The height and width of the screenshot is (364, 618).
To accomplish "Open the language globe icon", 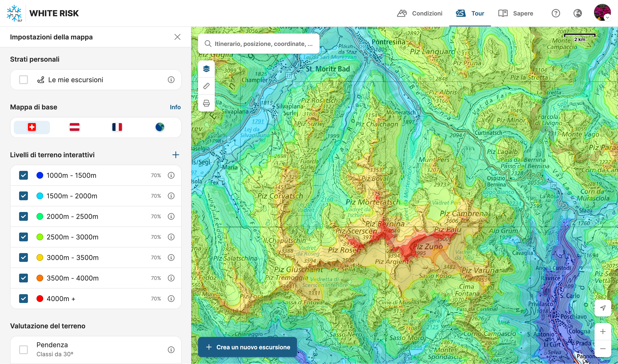I will [x=578, y=13].
